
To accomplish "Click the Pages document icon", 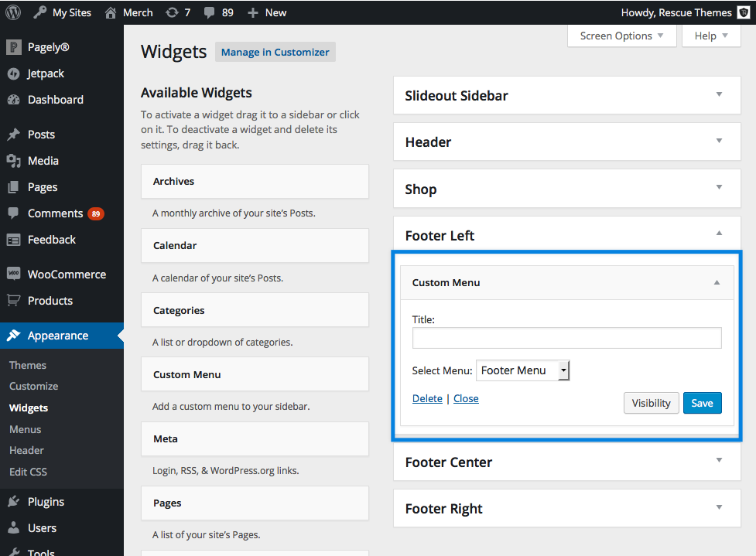I will coord(13,187).
